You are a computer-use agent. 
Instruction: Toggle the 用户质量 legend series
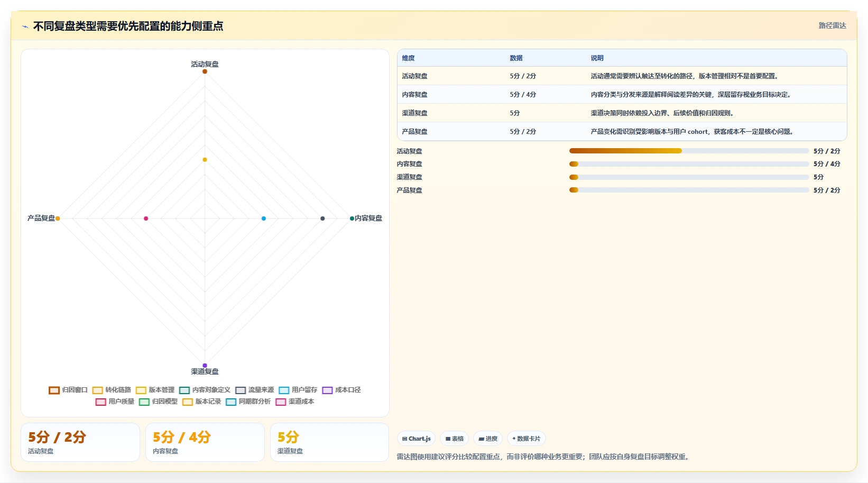pyautogui.click(x=115, y=402)
